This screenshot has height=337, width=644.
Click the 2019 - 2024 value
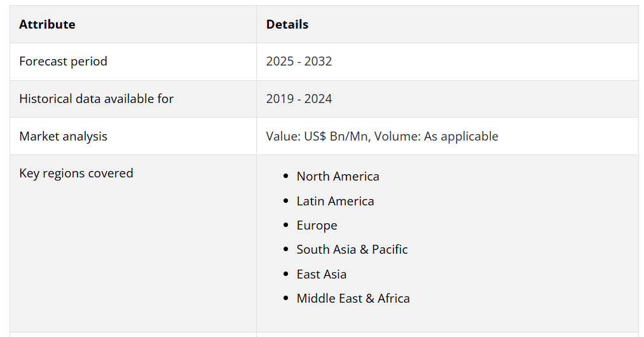tap(299, 99)
